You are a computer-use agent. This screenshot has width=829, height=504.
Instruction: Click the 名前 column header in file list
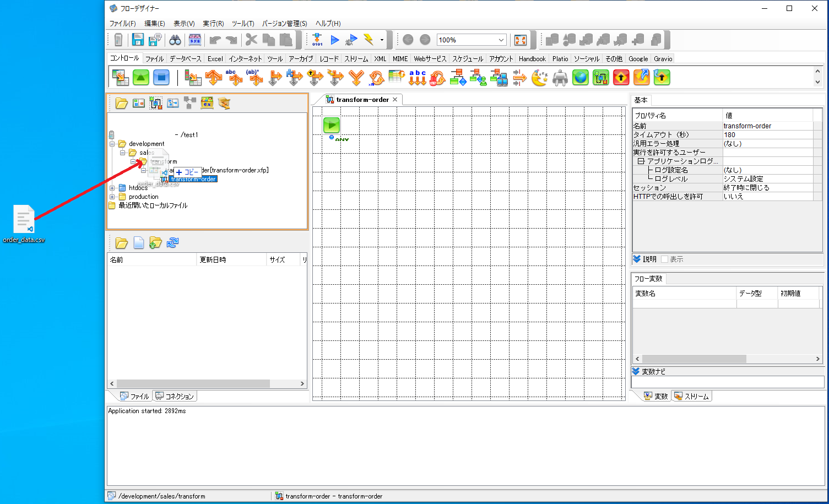(x=152, y=259)
